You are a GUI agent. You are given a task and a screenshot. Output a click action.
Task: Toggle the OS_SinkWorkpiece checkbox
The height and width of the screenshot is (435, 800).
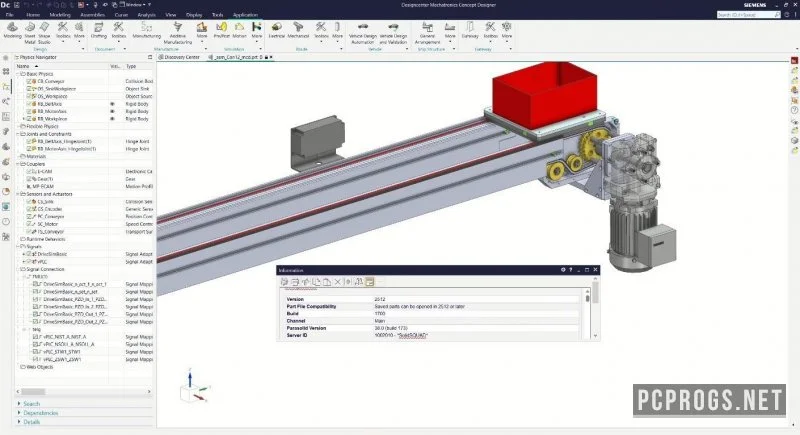[x=29, y=89]
